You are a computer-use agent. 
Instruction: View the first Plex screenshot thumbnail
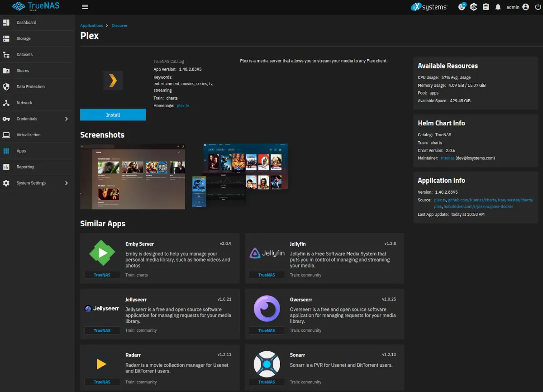tap(132, 177)
